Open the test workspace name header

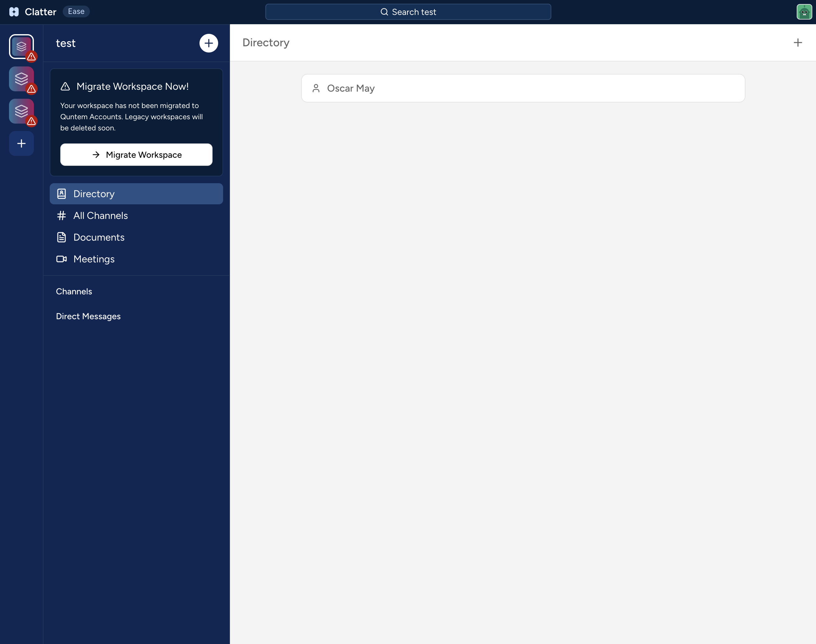click(x=66, y=43)
